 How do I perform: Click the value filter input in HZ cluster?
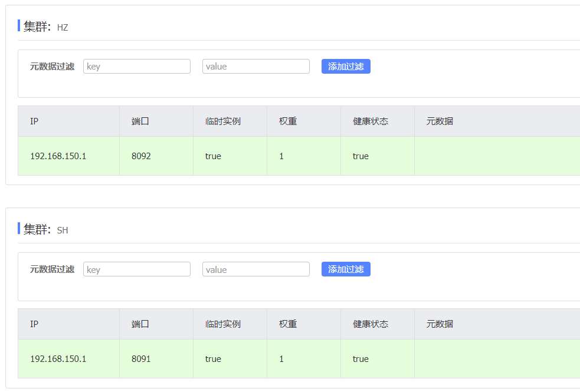255,67
